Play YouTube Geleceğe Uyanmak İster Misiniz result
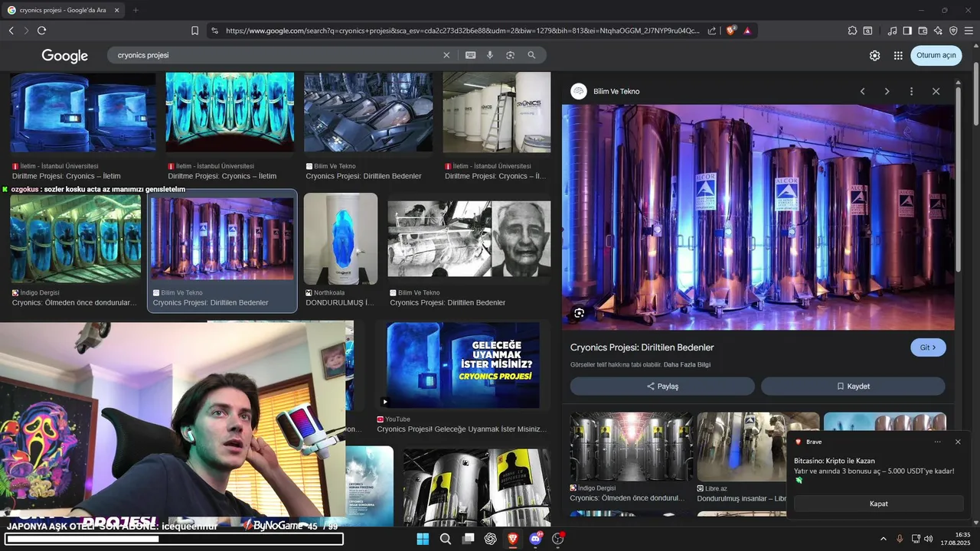The width and height of the screenshot is (980, 551). tap(462, 365)
